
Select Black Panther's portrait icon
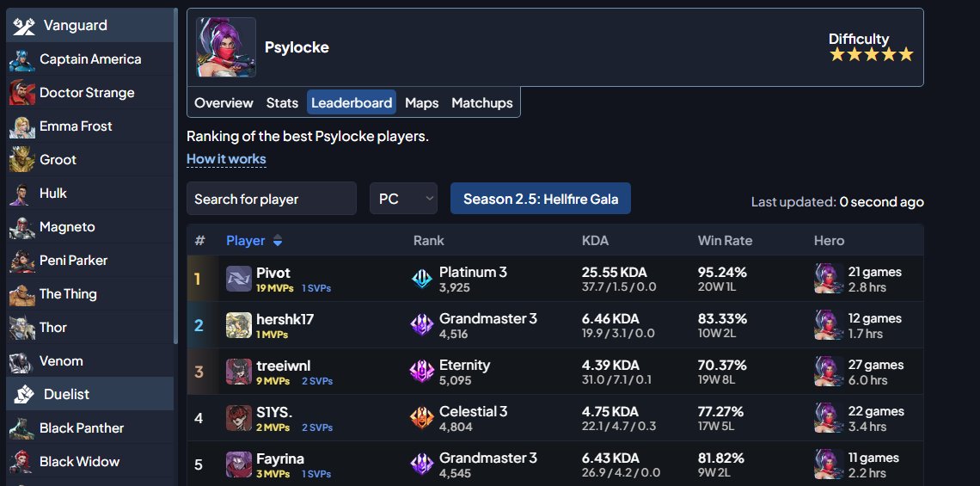[21, 428]
